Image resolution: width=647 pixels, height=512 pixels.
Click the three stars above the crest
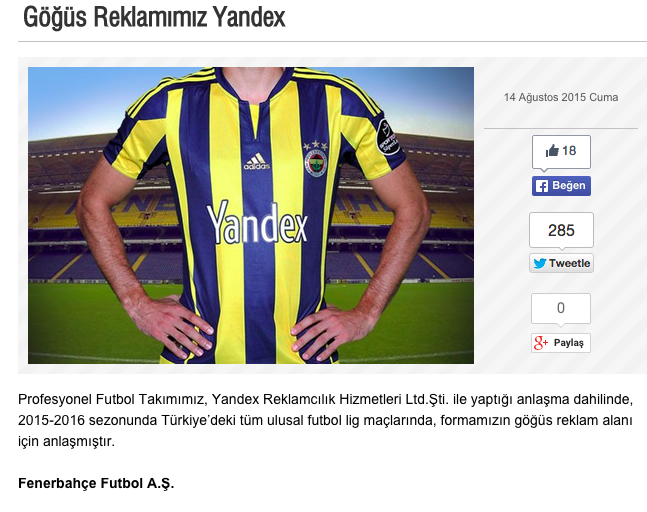click(315, 146)
